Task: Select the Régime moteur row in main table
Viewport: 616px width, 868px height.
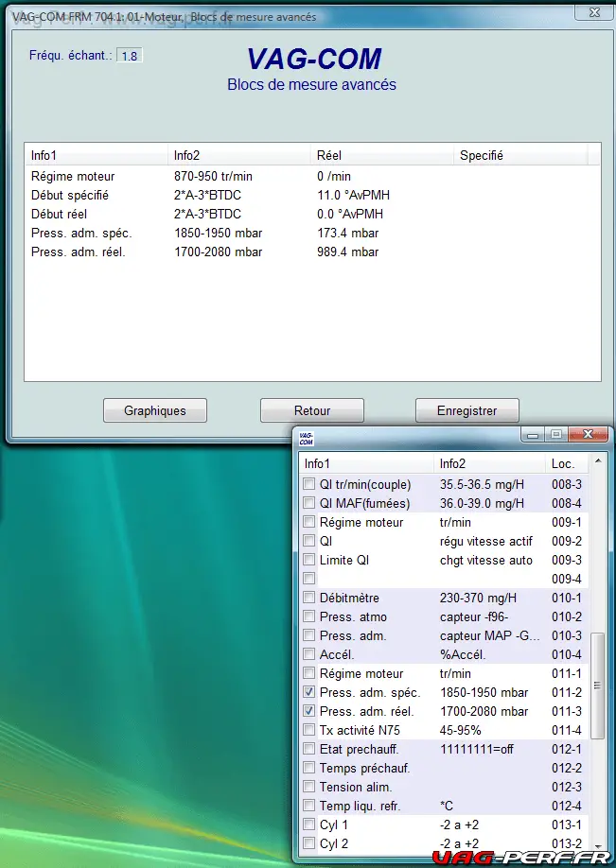Action: [x=312, y=177]
